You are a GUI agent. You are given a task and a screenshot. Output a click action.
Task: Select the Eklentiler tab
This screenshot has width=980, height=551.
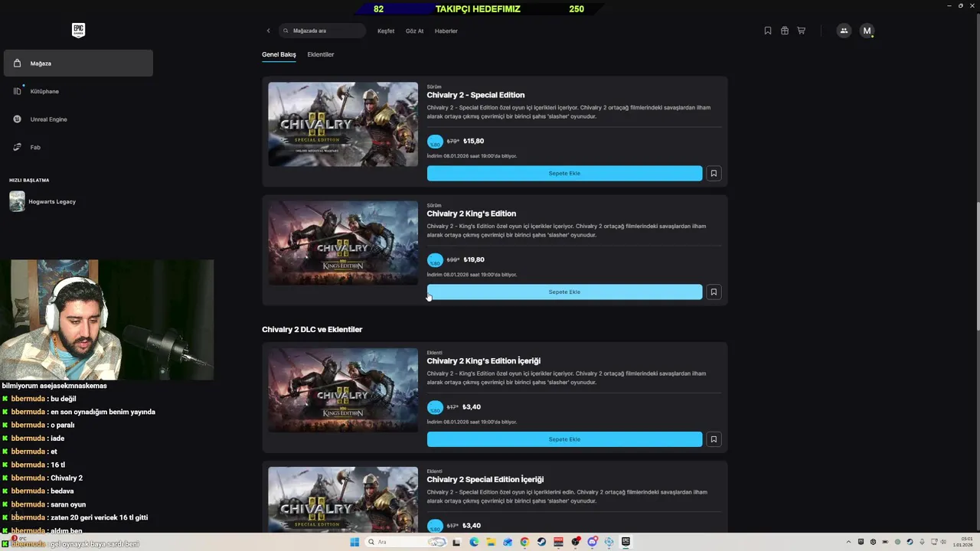pos(321,54)
